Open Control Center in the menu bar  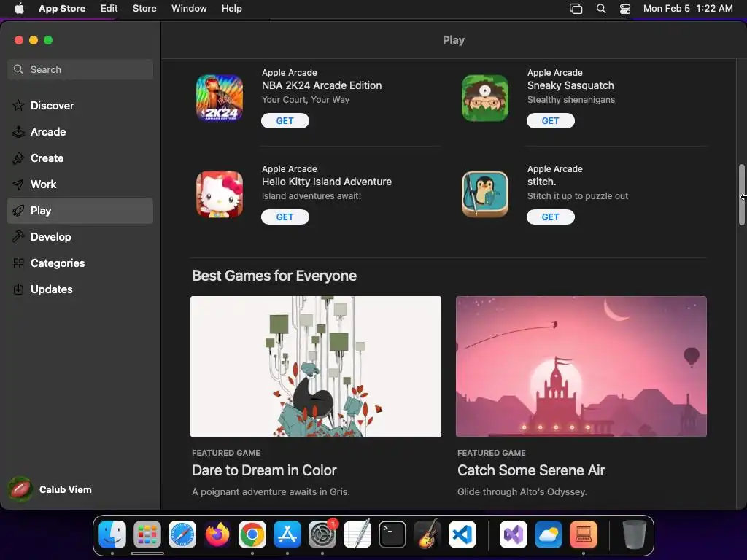pyautogui.click(x=625, y=9)
